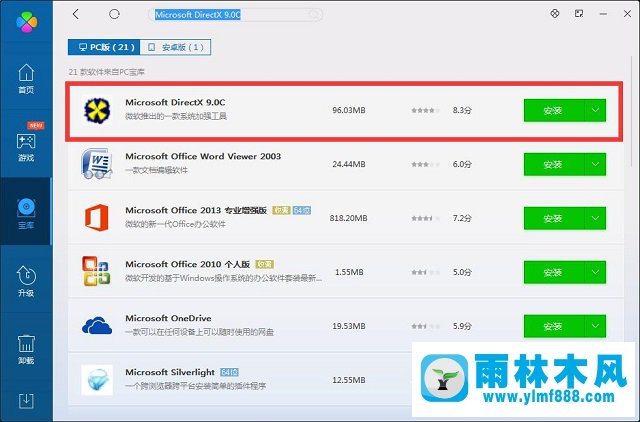Click the 24.44MB size value
The width and height of the screenshot is (640, 422).
click(x=349, y=164)
